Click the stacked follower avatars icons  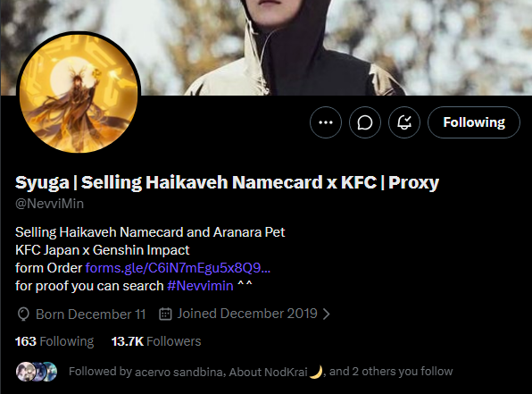point(37,372)
